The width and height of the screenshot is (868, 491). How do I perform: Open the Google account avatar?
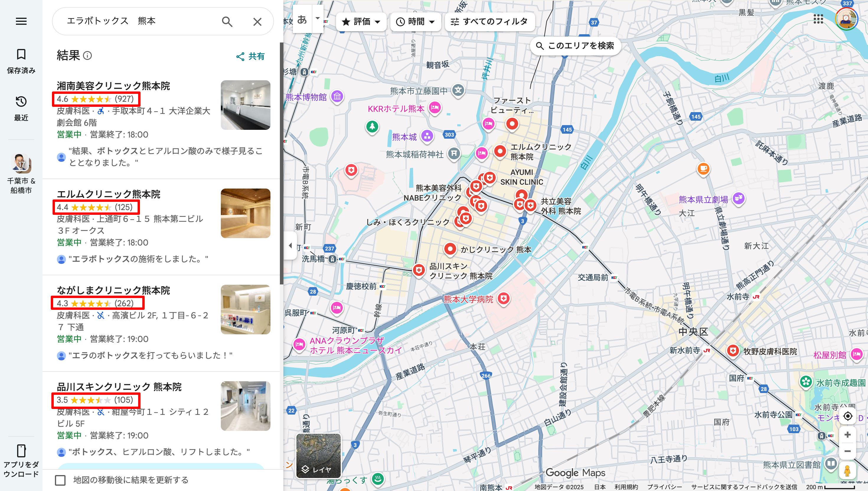[846, 19]
